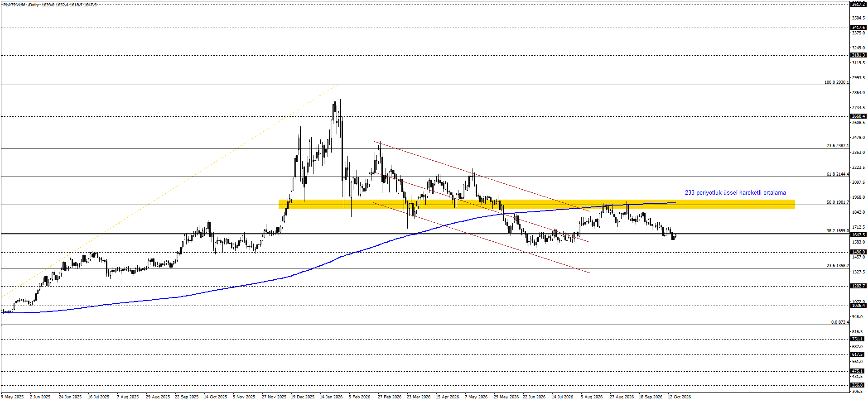
Task: Select the Fibonacci label '23.6 1358.7'
Action: pos(838,266)
